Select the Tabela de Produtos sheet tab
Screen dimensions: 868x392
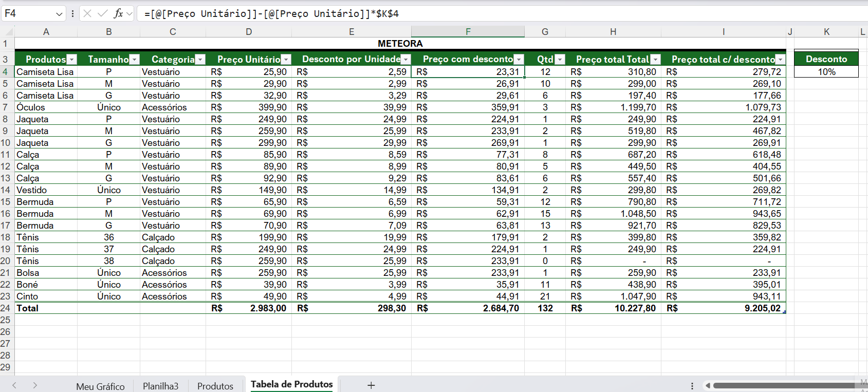click(292, 384)
